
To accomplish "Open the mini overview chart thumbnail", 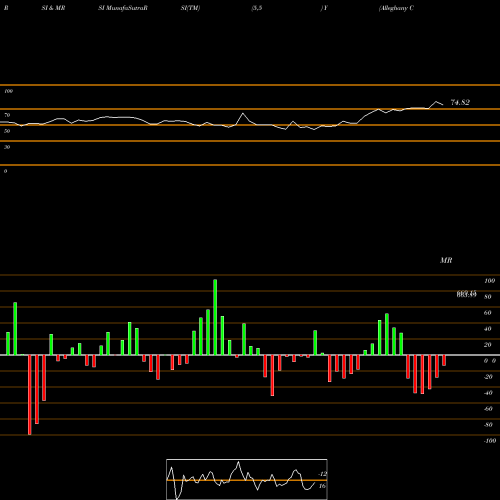I will click(x=247, y=479).
